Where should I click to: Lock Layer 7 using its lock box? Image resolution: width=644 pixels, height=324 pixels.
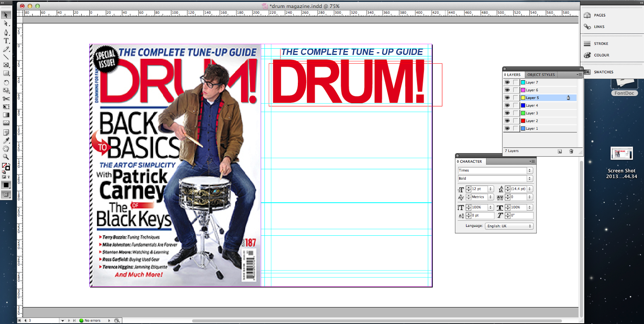(x=516, y=82)
